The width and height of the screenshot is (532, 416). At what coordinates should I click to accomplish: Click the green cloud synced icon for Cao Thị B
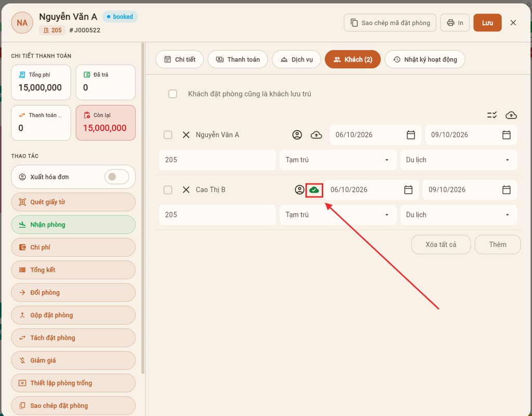[314, 190]
